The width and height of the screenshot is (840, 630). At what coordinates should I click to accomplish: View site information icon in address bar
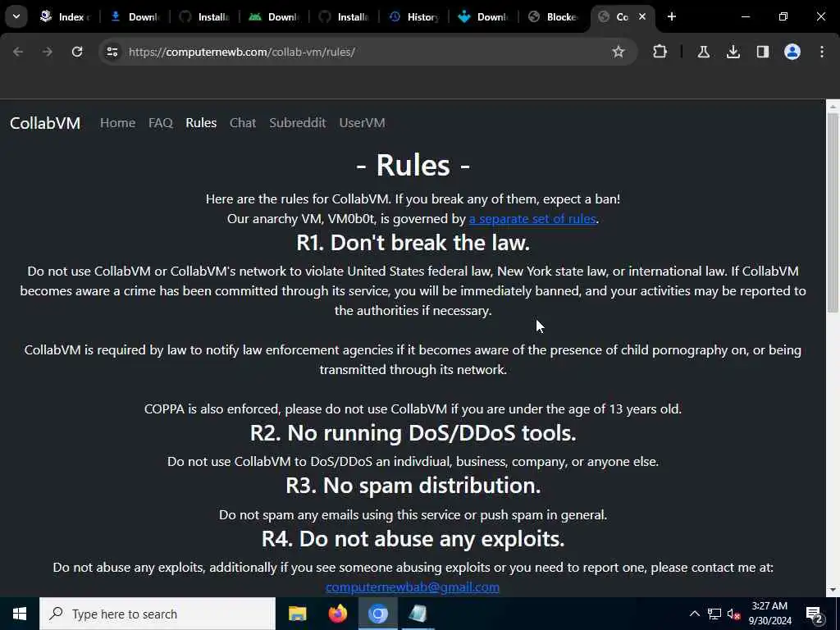[x=112, y=52]
